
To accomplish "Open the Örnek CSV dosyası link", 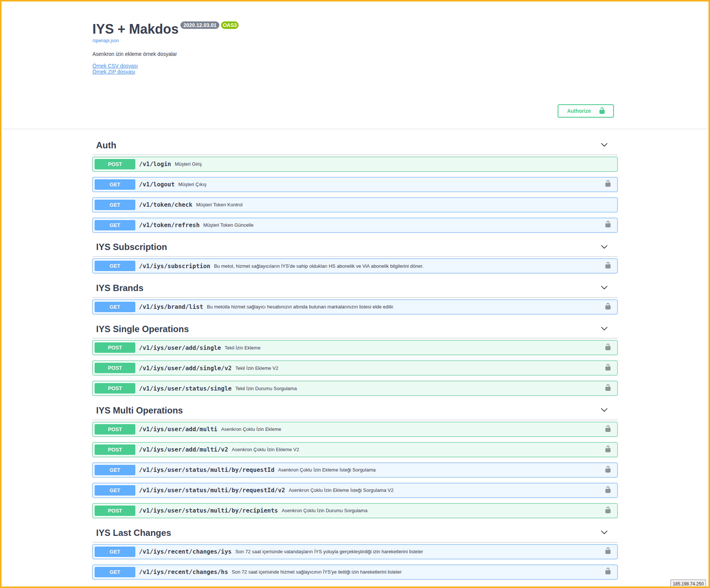I will tap(115, 66).
